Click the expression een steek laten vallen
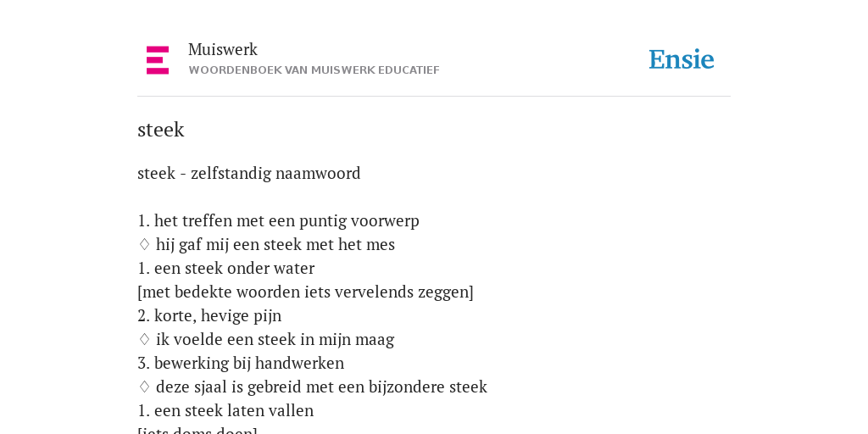 225,411
